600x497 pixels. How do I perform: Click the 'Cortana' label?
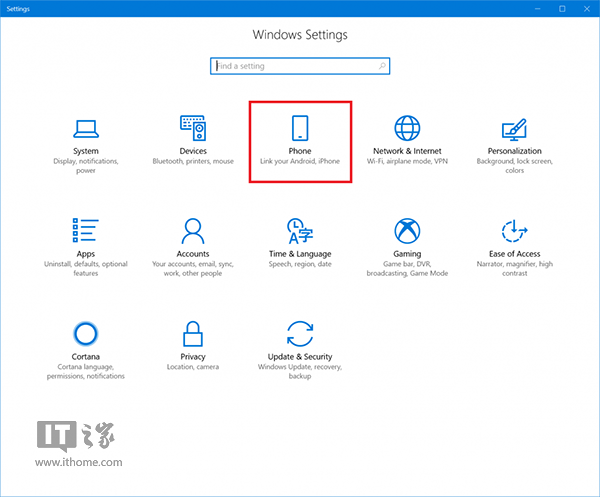86,357
